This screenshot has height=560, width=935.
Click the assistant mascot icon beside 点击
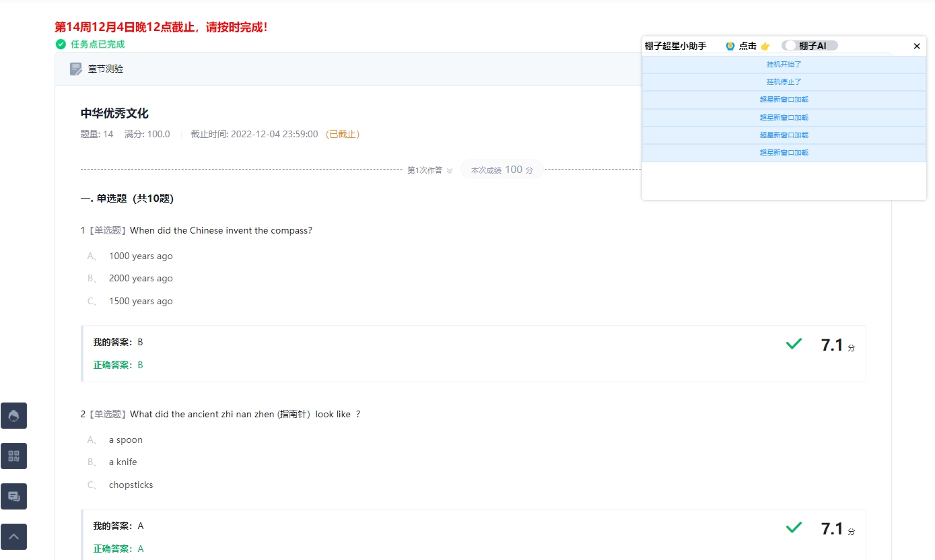[730, 46]
